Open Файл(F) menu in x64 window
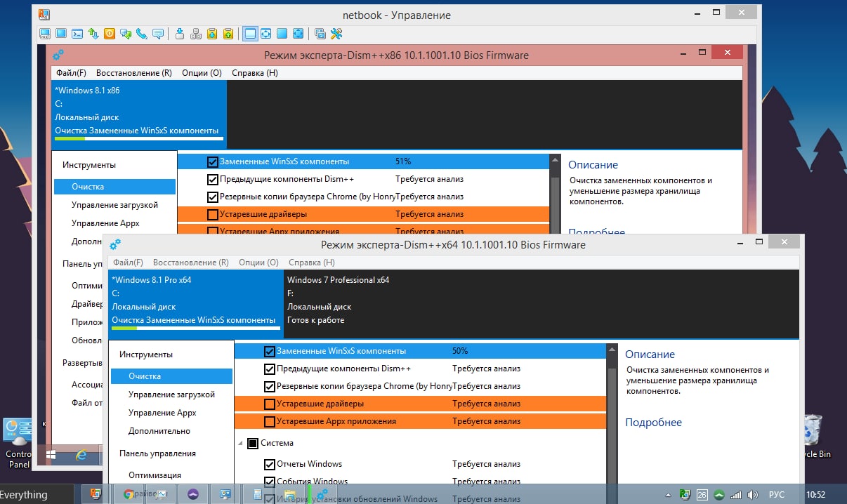 coord(128,263)
